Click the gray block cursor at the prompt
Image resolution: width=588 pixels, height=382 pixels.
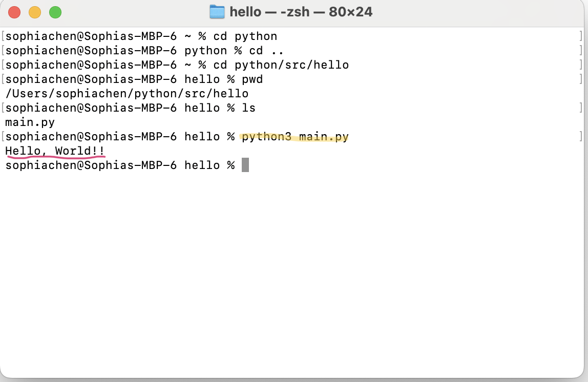pyautogui.click(x=245, y=165)
